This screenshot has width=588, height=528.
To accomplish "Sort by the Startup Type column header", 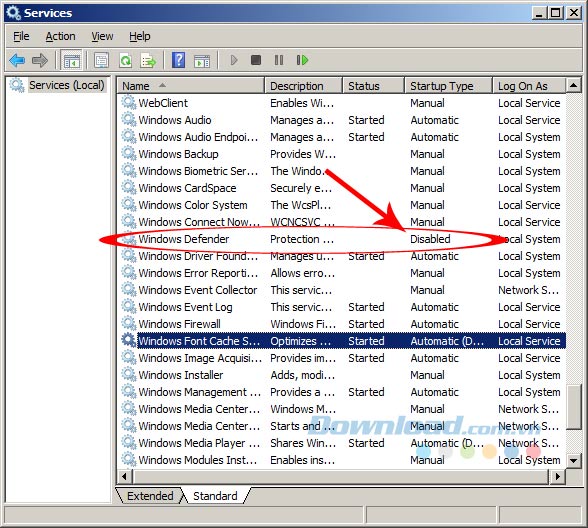I will (448, 86).
